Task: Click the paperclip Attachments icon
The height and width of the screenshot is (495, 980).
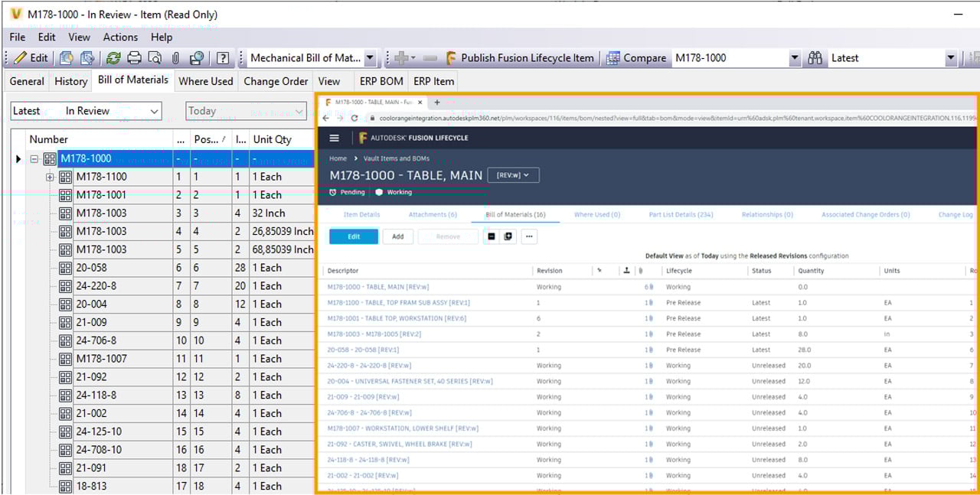Action: pyautogui.click(x=175, y=58)
